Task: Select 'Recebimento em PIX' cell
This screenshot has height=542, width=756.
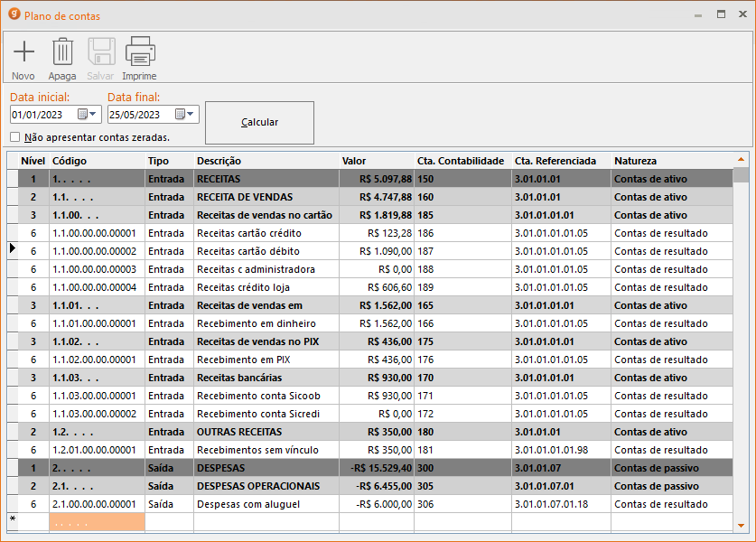Action: point(266,360)
